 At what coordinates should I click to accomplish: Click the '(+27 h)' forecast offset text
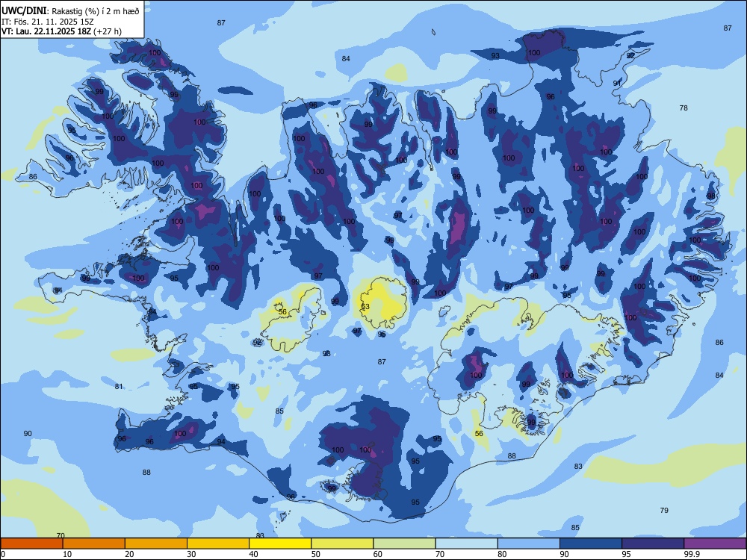tap(108, 31)
